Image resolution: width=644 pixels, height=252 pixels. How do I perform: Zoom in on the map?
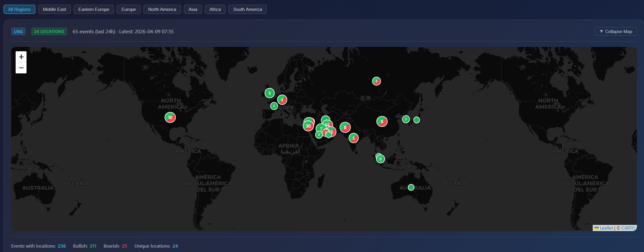click(21, 57)
